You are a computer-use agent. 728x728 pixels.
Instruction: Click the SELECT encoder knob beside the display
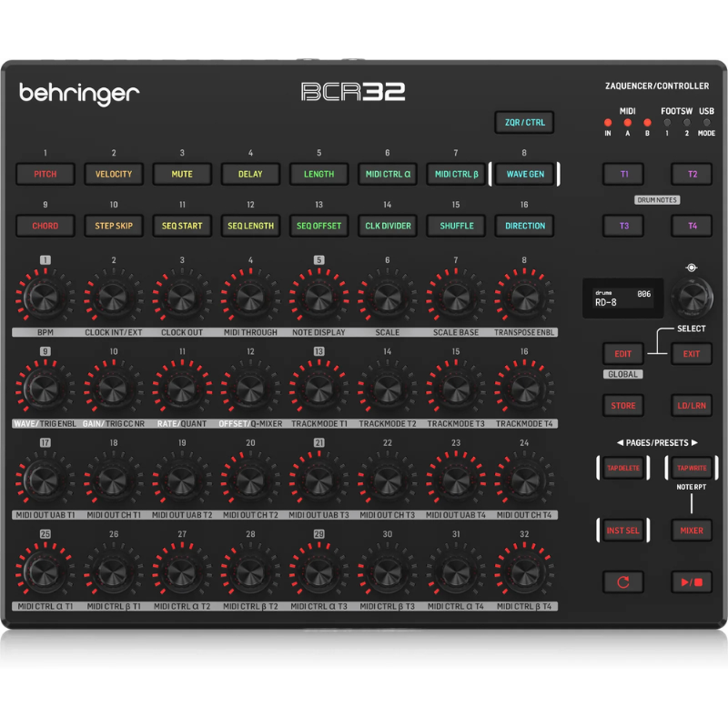point(692,297)
